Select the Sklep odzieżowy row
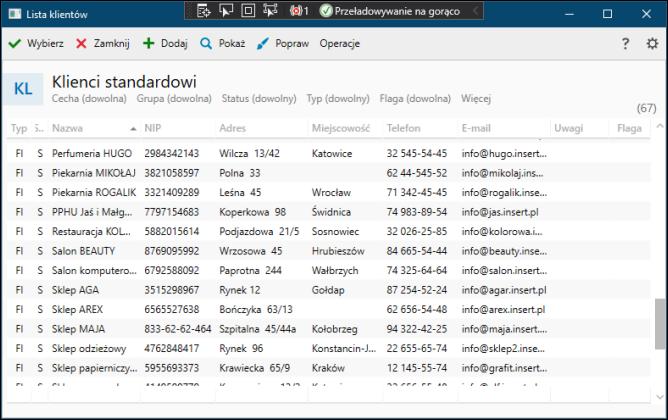 point(328,348)
